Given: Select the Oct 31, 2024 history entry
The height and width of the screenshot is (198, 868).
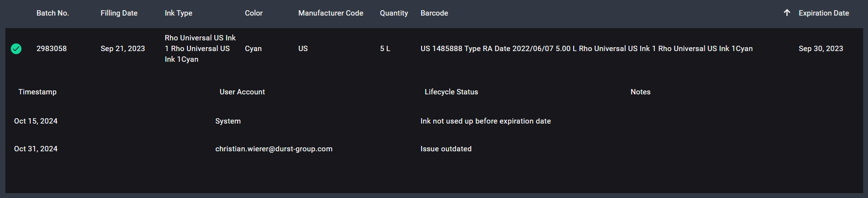Looking at the screenshot, I should point(36,149).
